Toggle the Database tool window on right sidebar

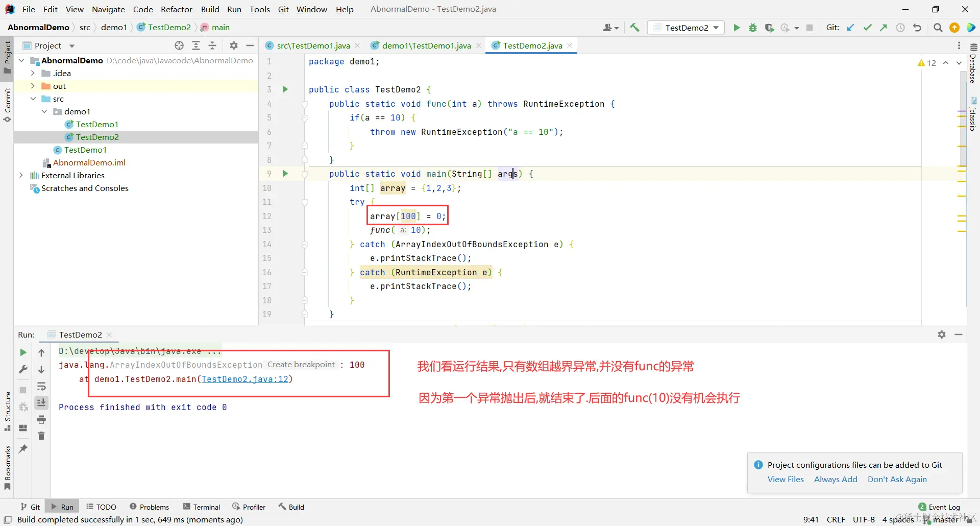973,63
